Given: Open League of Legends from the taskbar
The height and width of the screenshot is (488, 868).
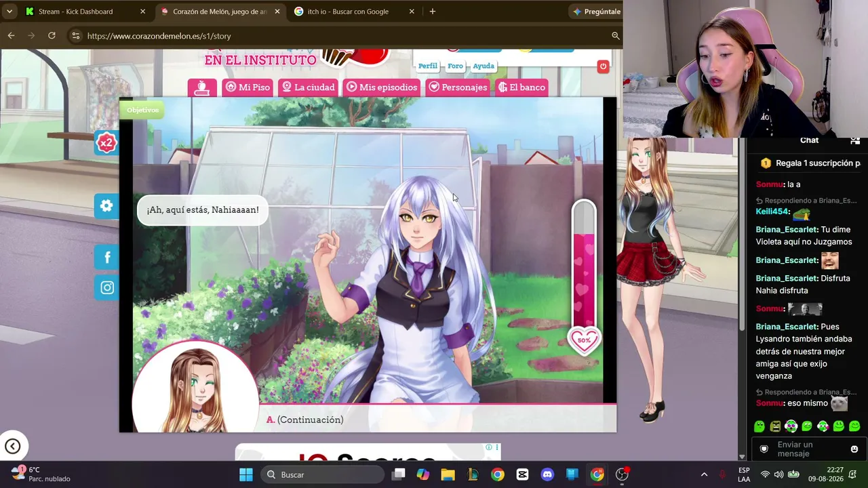Looking at the screenshot, I should pos(473,474).
